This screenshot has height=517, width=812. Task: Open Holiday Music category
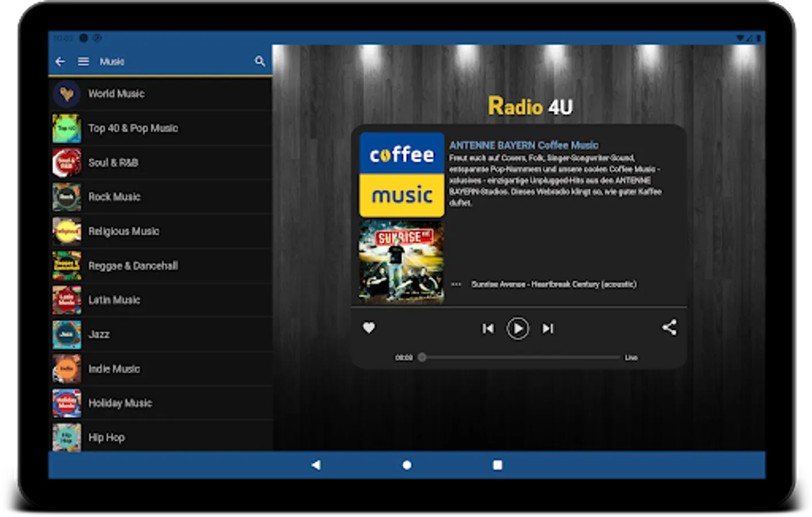[160, 403]
